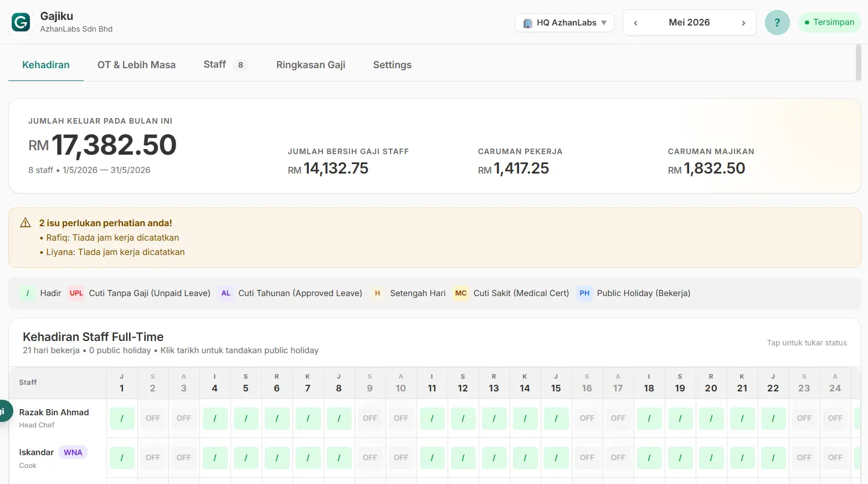Click the staff count badge 8
Image resolution: width=868 pixels, height=484 pixels.
click(240, 65)
